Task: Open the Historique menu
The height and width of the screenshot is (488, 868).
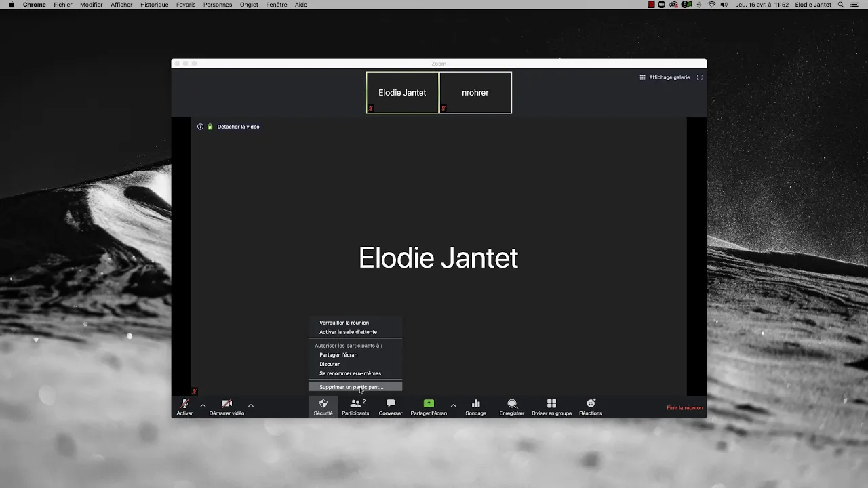Action: point(155,5)
